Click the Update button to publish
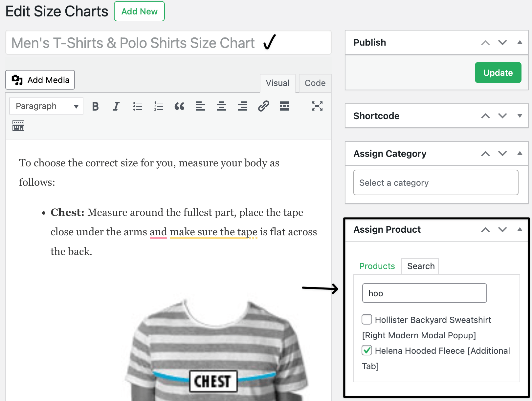The width and height of the screenshot is (532, 401). tap(498, 73)
